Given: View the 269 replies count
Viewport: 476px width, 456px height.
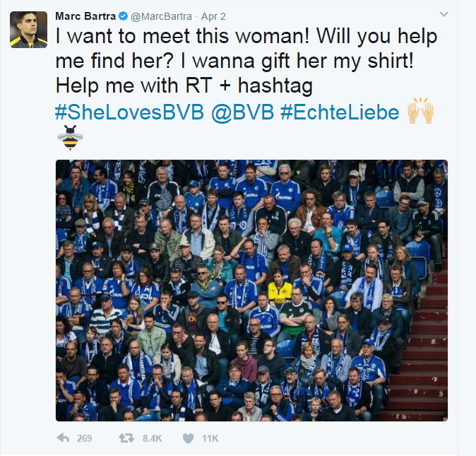Looking at the screenshot, I should click(x=85, y=438).
